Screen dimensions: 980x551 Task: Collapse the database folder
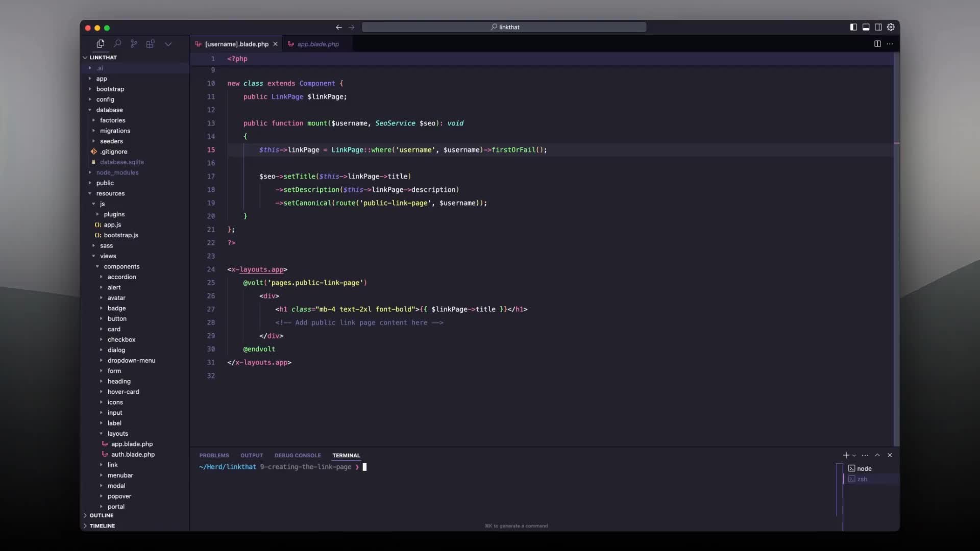[135, 110]
